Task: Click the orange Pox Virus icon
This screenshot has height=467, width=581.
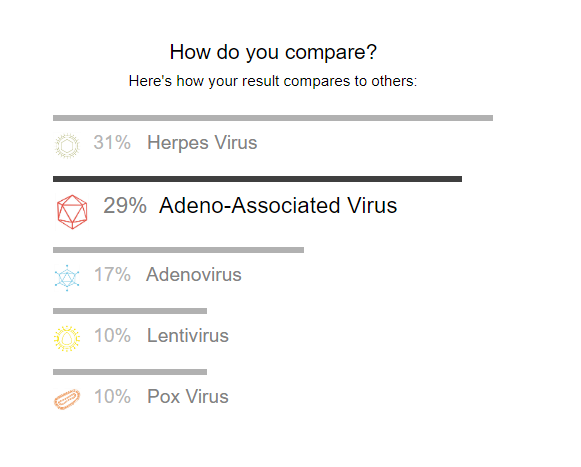Action: [67, 399]
